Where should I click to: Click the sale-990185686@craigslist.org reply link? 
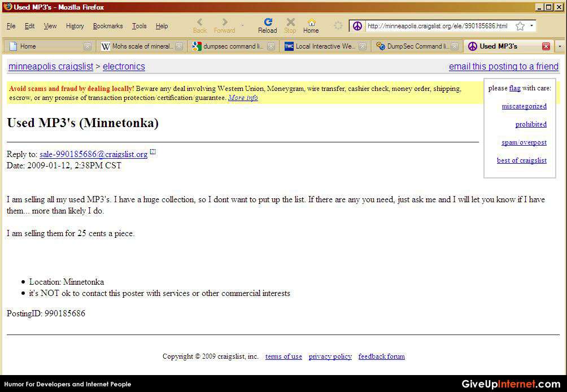click(93, 154)
